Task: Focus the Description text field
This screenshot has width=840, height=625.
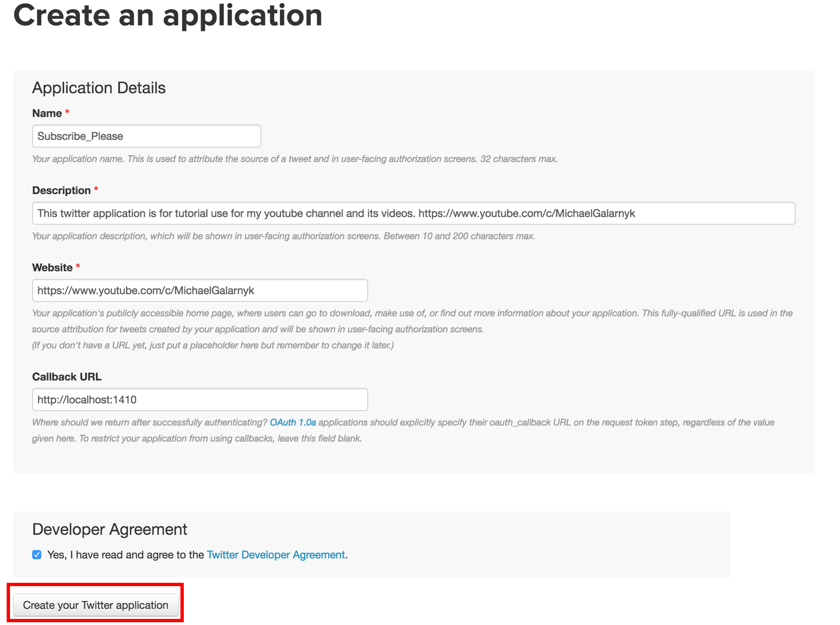Action: click(x=414, y=213)
